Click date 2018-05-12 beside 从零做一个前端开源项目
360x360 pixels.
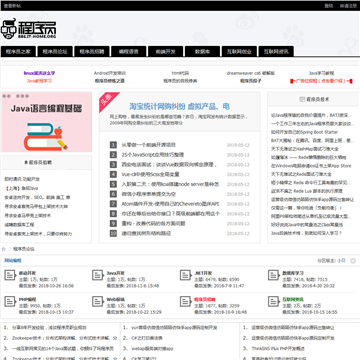coord(238,145)
